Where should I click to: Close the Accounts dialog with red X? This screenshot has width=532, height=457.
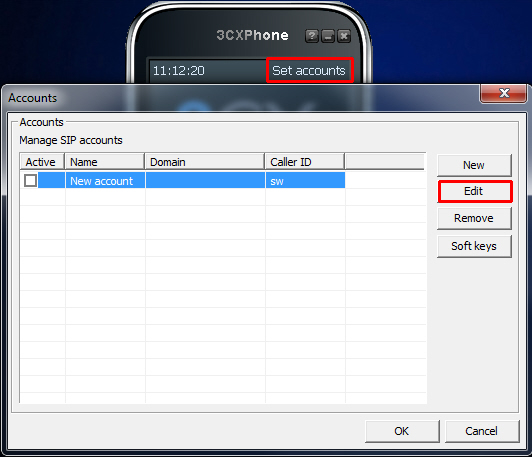pos(504,93)
